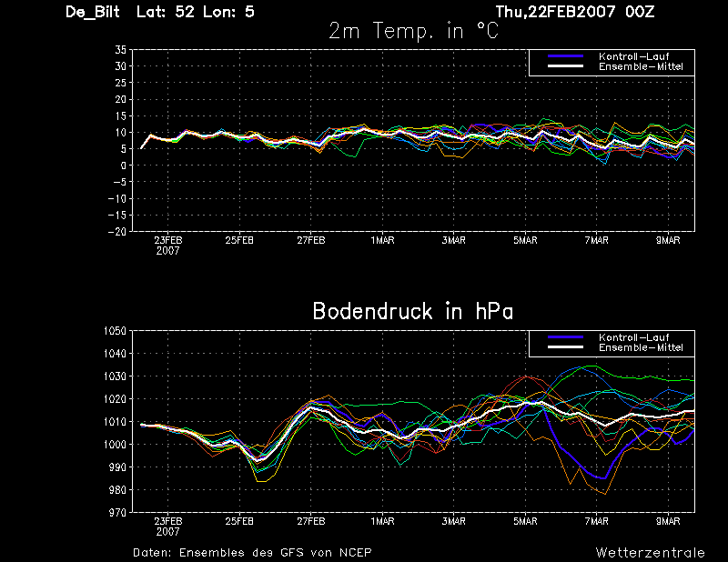Viewport: 728px width, 562px height.
Task: Click the Daten: Ensembles des GFS von NCEP text
Action: 252,553
